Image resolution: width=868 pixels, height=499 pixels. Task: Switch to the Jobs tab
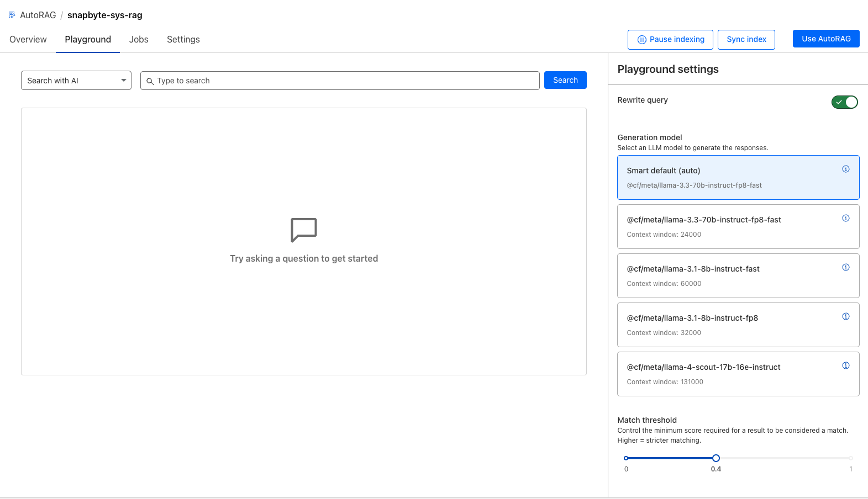pos(139,40)
